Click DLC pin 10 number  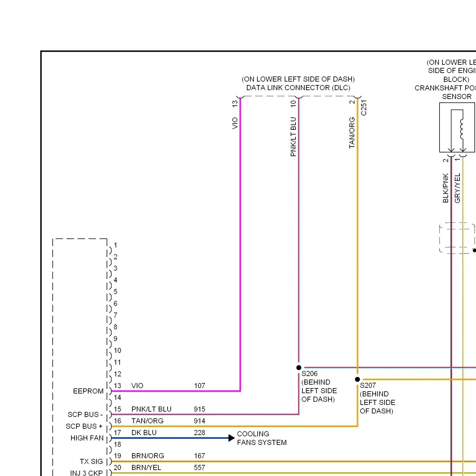(293, 103)
